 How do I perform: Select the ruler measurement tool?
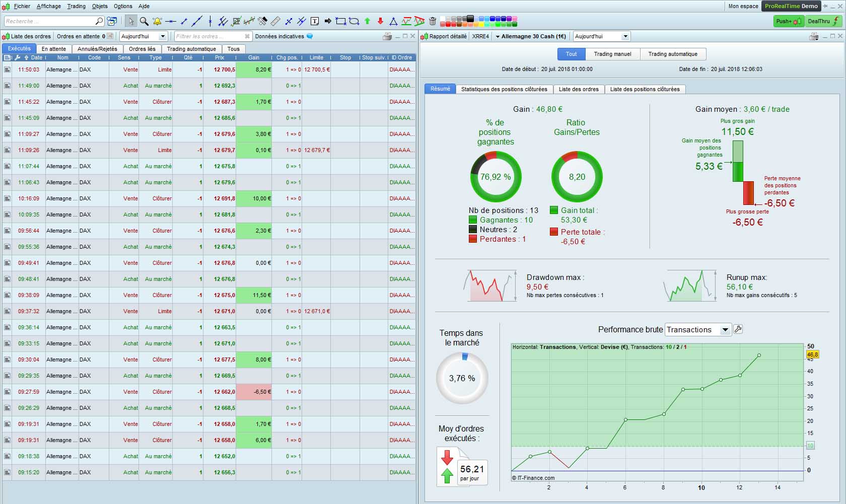coord(275,21)
